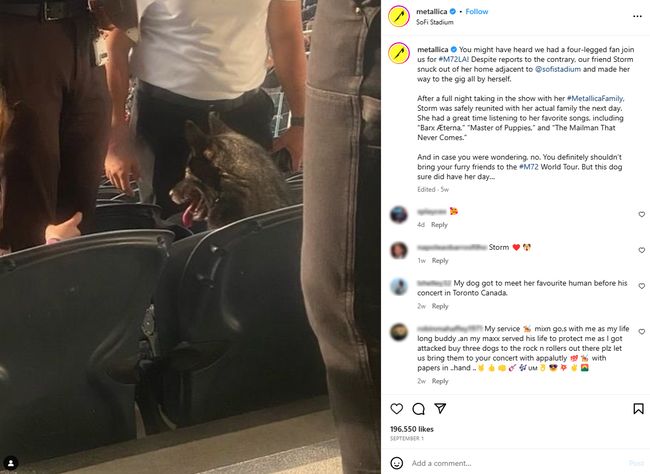Viewport: 650px width, 474px height.
Task: Open the @sofistadium mention link
Action: point(558,69)
